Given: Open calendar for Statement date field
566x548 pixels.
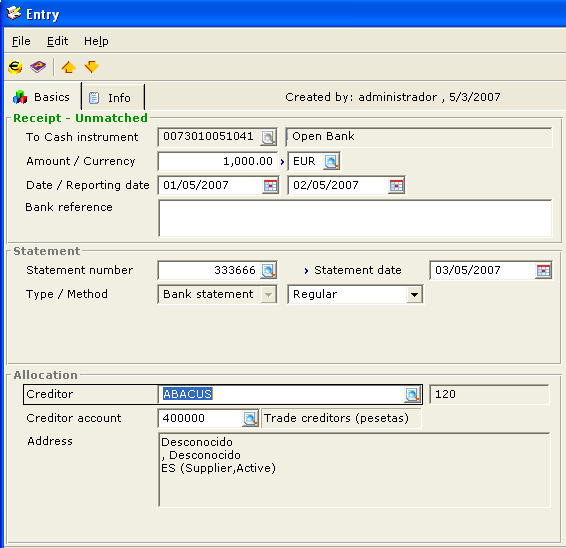Looking at the screenshot, I should pyautogui.click(x=543, y=270).
